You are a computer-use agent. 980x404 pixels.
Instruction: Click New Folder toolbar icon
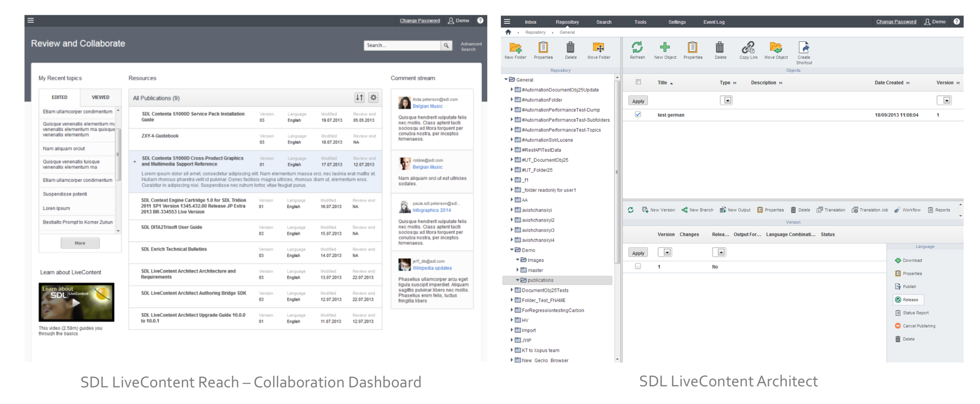[x=515, y=51]
